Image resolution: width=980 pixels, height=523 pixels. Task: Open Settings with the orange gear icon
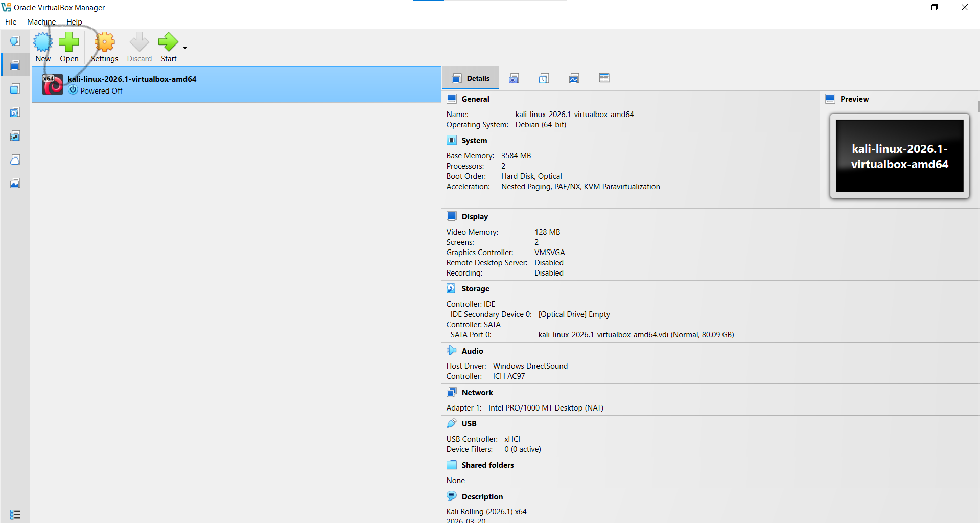[x=105, y=42]
